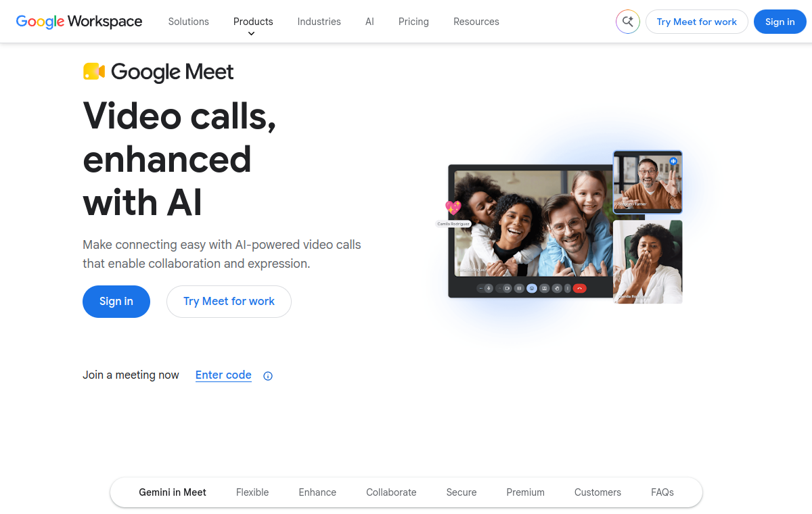Click the pink sparkle heart emoji
This screenshot has width=812, height=514.
(453, 207)
